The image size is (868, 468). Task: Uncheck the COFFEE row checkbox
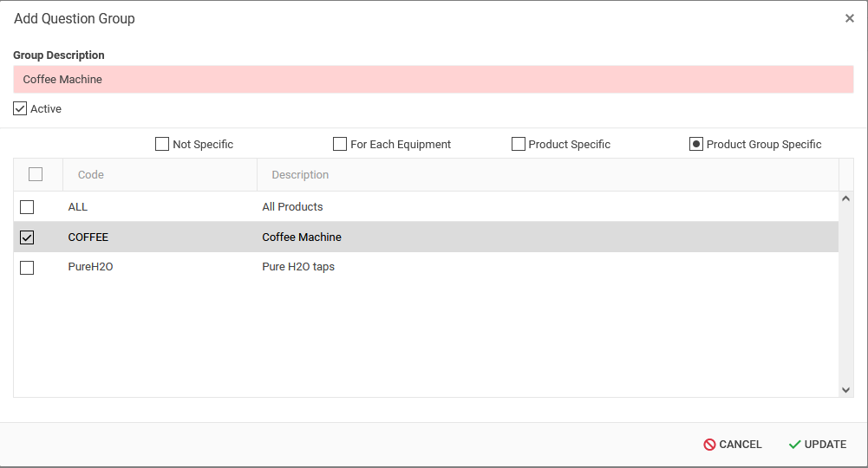pyautogui.click(x=27, y=237)
